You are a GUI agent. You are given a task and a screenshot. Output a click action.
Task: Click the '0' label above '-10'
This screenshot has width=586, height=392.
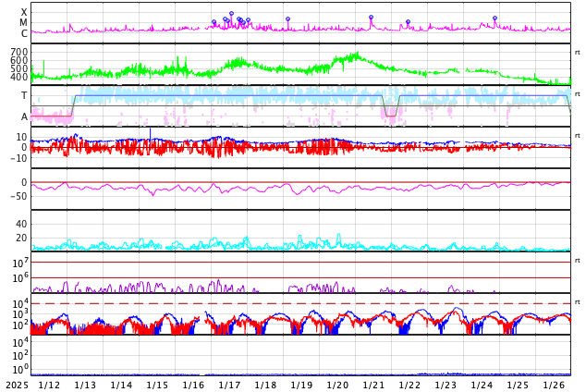pos(24,148)
